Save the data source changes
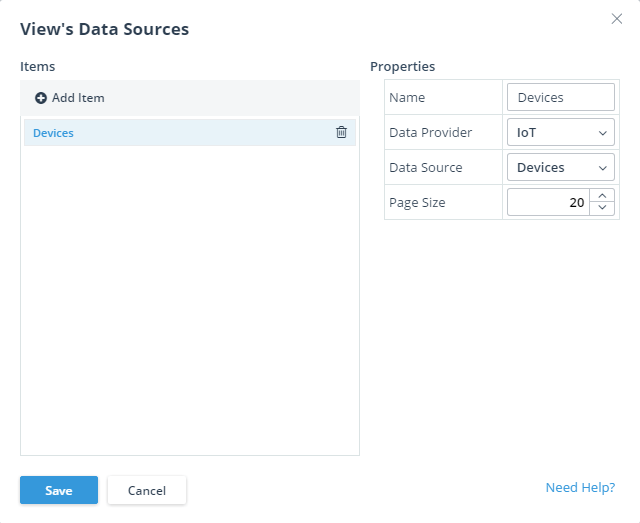The image size is (640, 523). click(59, 490)
